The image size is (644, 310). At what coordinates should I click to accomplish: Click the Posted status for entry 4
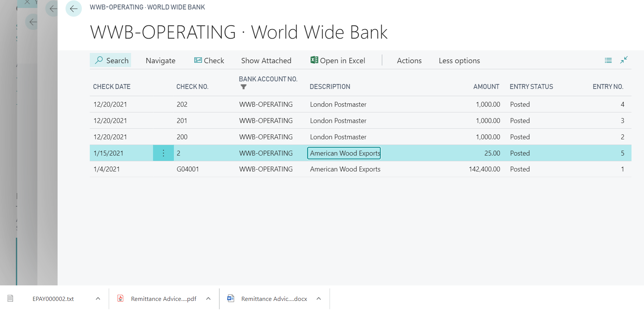pyautogui.click(x=520, y=104)
